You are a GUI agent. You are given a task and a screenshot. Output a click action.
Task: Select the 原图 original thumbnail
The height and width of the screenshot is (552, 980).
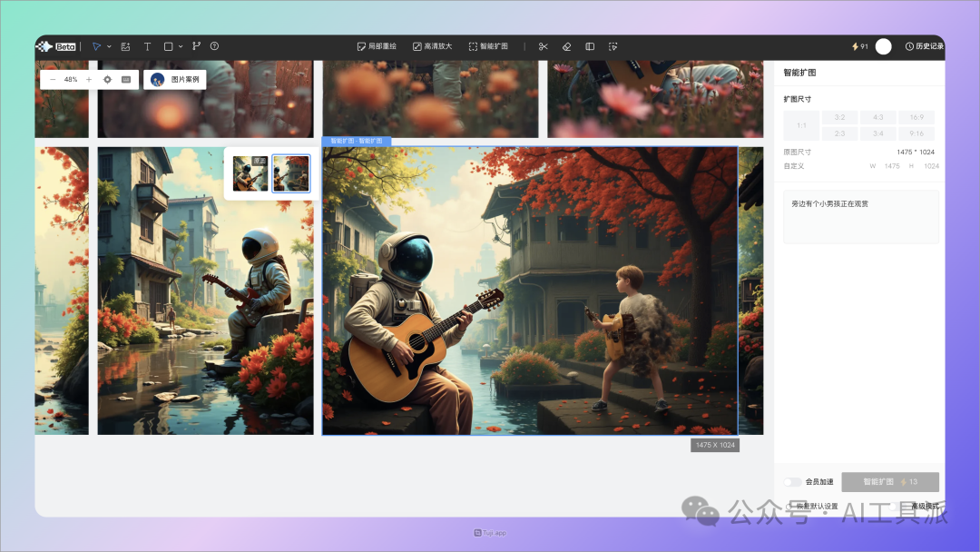250,173
